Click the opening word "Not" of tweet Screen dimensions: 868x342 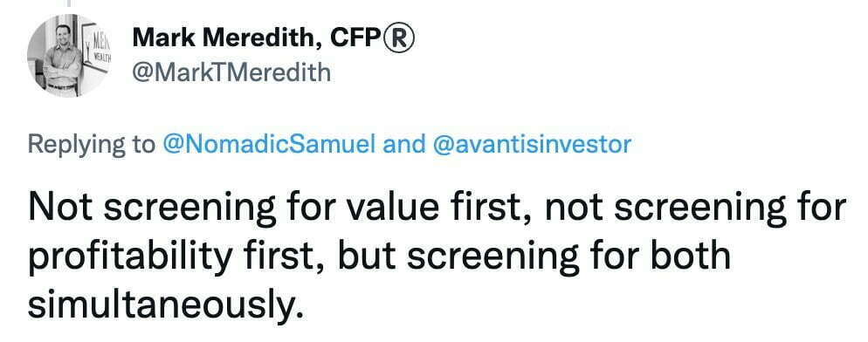[x=60, y=208]
